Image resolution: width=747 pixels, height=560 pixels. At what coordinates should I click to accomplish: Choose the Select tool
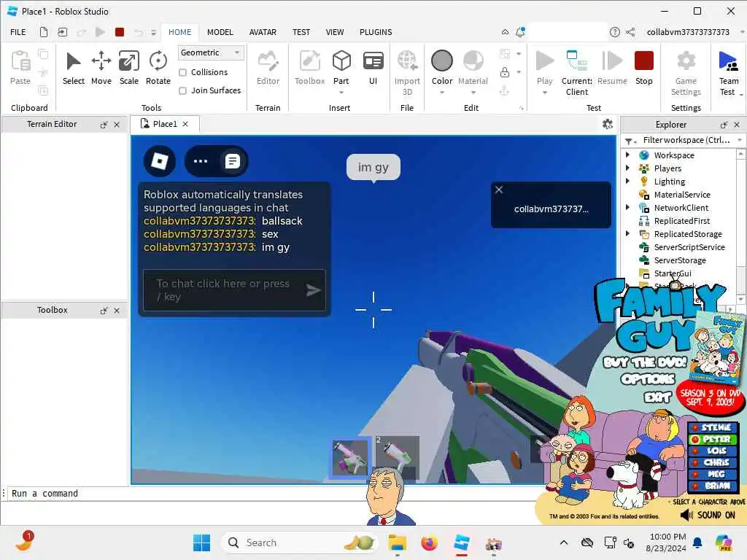point(74,68)
